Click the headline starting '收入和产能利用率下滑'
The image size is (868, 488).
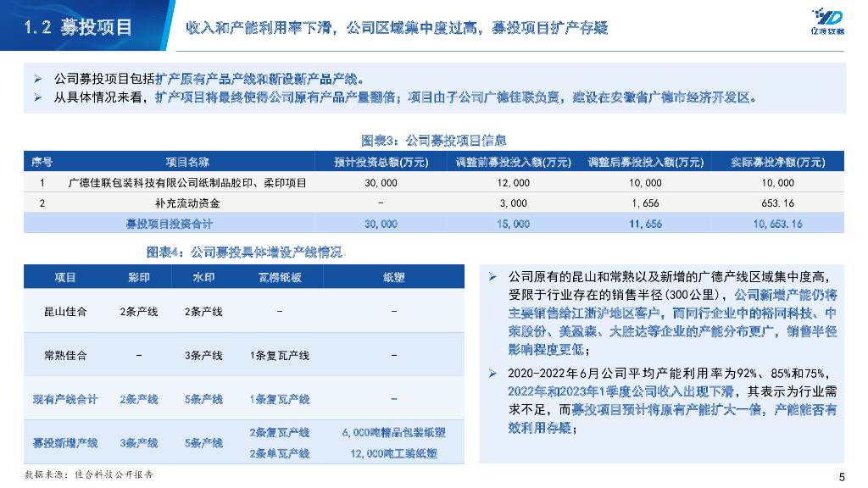(397, 28)
